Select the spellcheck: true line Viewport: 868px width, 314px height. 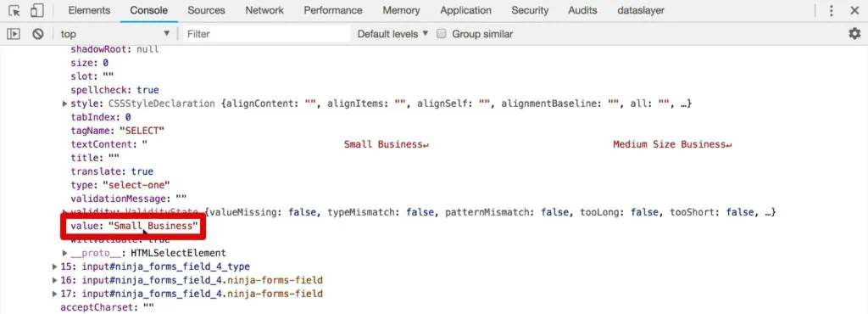[x=114, y=90]
